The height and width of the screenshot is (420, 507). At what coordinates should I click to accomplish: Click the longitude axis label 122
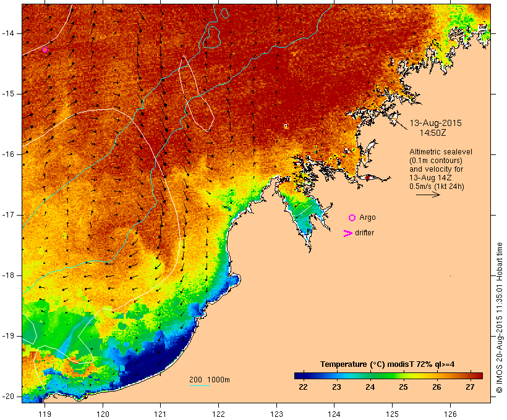point(219,414)
